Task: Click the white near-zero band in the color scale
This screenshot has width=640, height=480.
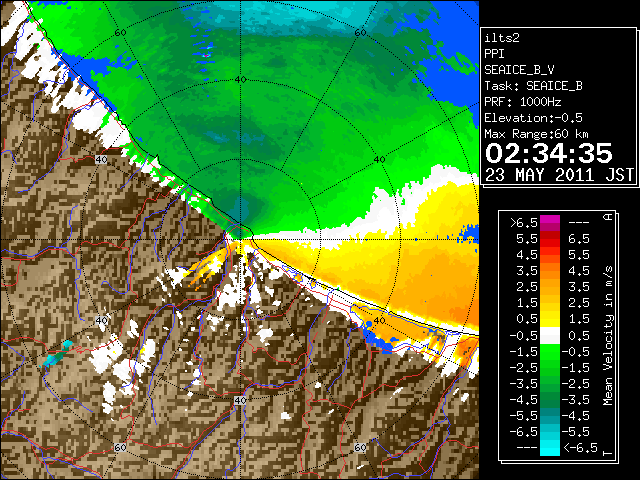Action: [x=550, y=336]
